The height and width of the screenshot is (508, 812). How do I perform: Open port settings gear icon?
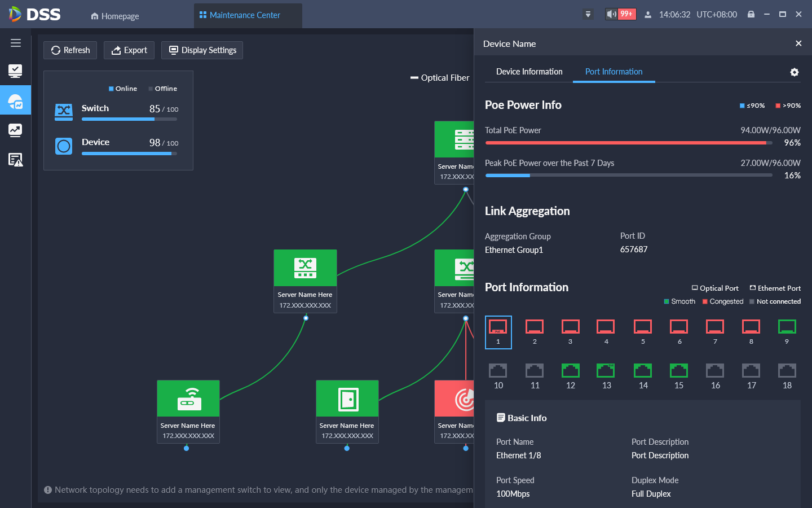coord(795,72)
